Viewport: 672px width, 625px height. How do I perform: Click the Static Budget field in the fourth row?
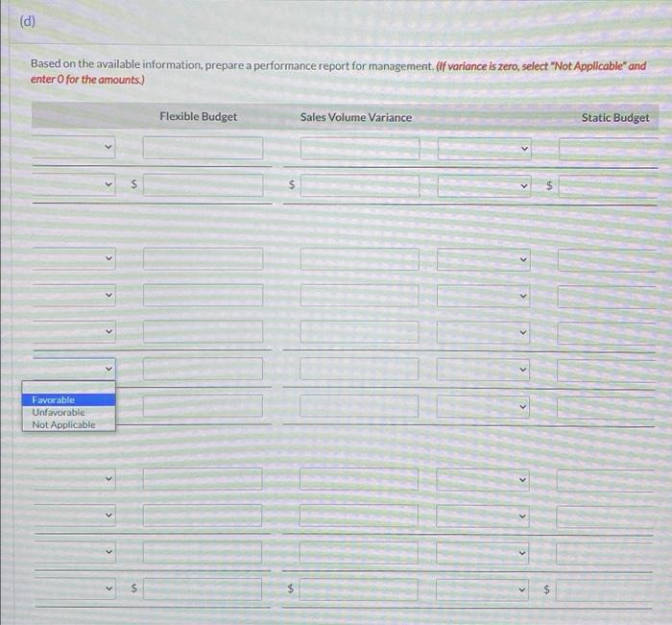pos(607,297)
